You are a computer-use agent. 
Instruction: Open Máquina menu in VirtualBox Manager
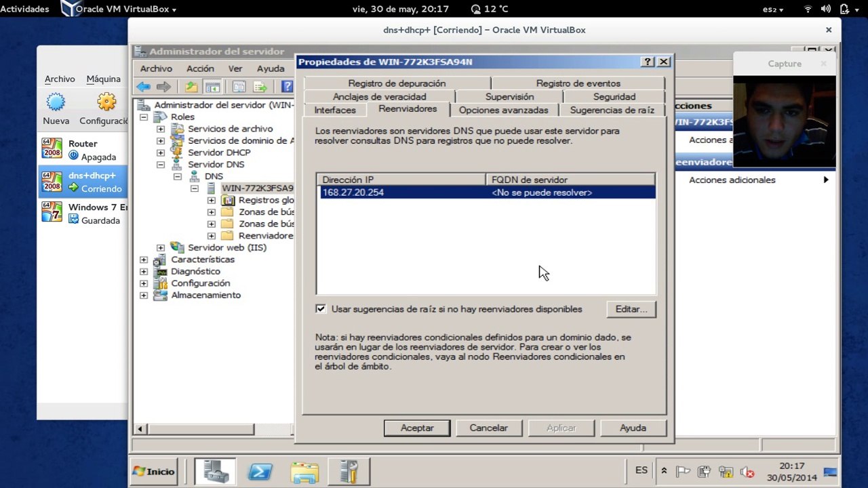[103, 79]
